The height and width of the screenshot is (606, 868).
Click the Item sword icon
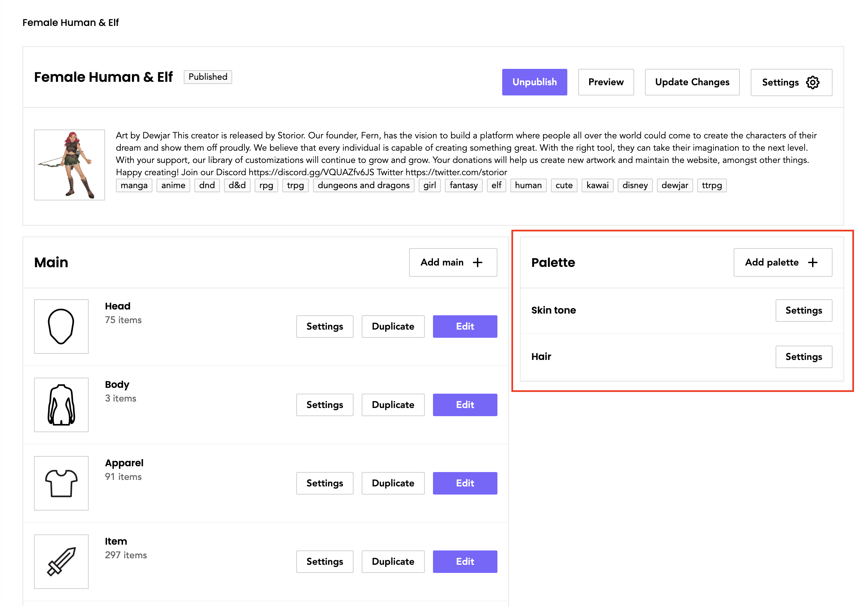pos(61,561)
